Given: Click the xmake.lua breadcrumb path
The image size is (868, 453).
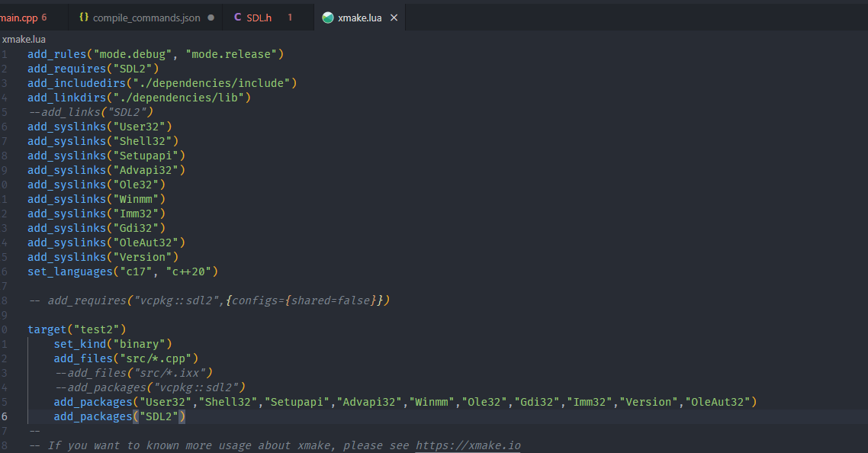Looking at the screenshot, I should click(24, 40).
